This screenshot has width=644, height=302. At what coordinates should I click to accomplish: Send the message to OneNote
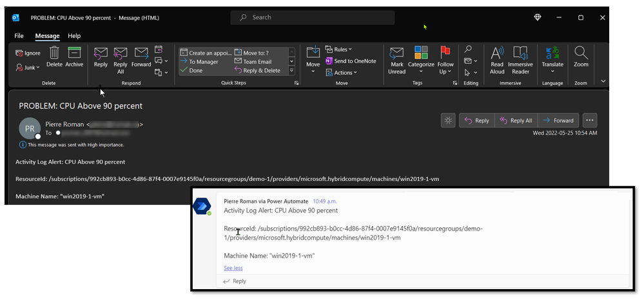[x=351, y=61]
